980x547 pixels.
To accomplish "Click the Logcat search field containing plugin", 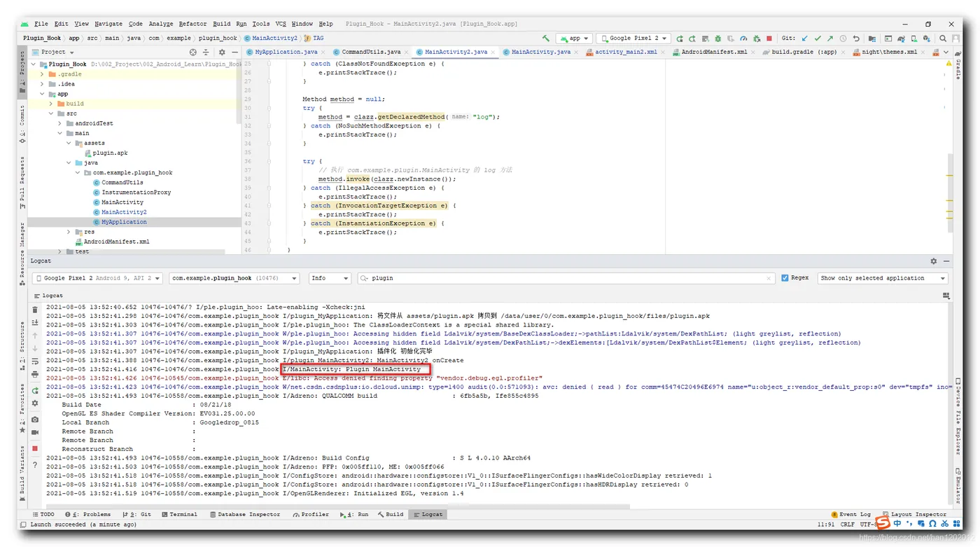I will click(x=567, y=278).
